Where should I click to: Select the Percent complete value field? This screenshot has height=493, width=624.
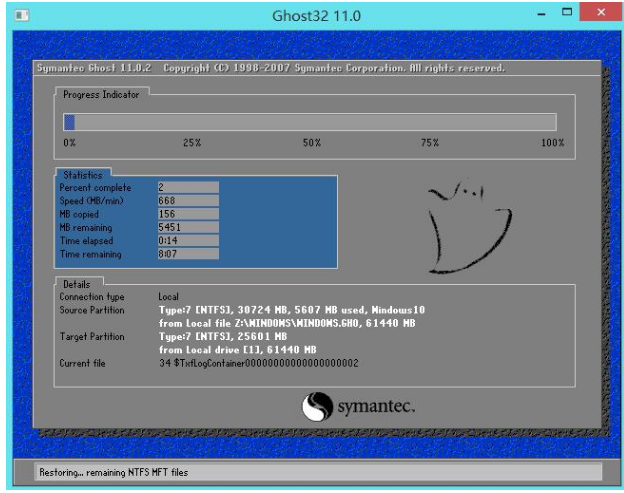(188, 187)
